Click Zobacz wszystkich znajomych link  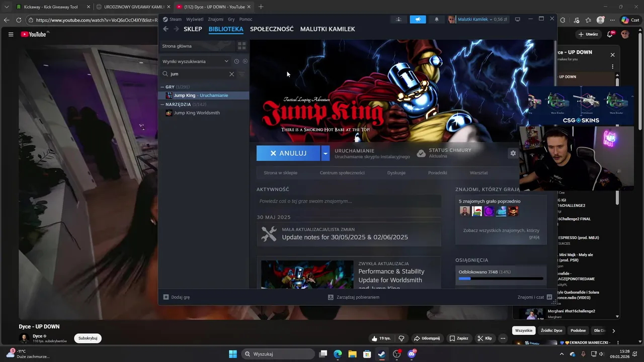(501, 233)
